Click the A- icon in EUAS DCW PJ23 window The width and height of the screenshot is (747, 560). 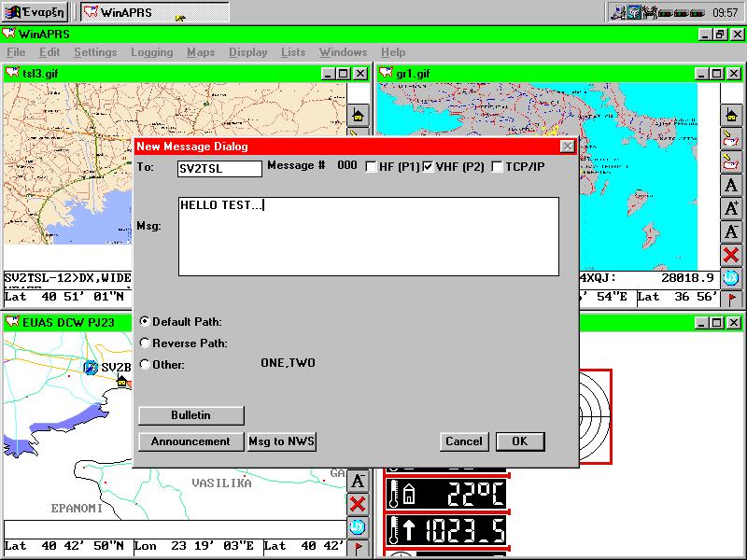click(358, 481)
